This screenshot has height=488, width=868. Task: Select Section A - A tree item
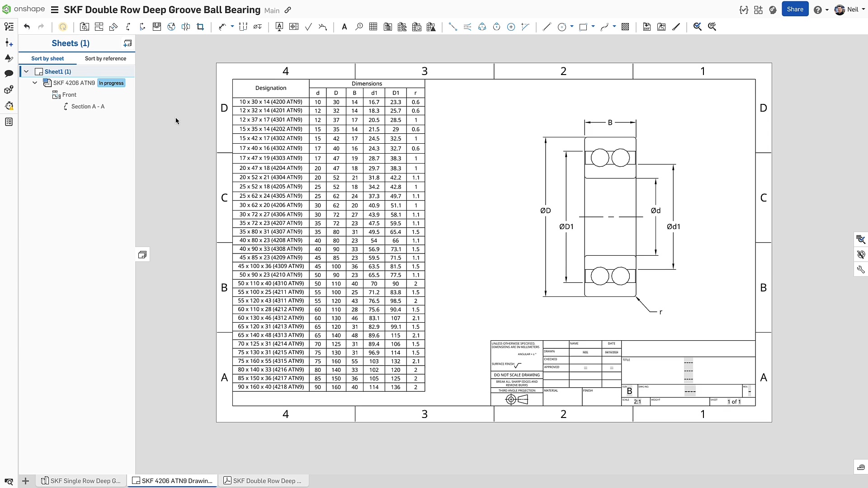pyautogui.click(x=88, y=106)
